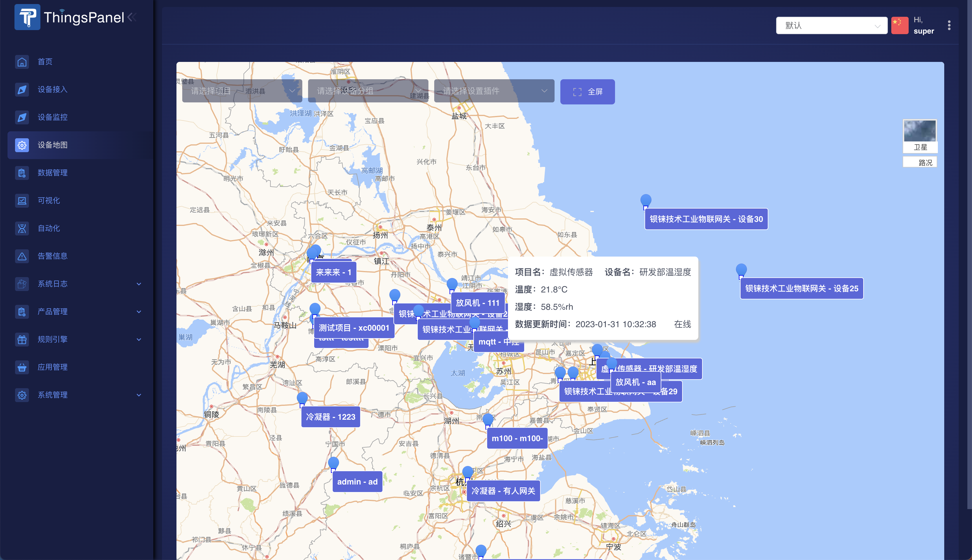The width and height of the screenshot is (972, 560).
Task: Go to 首页 in the sidebar
Action: 45,62
